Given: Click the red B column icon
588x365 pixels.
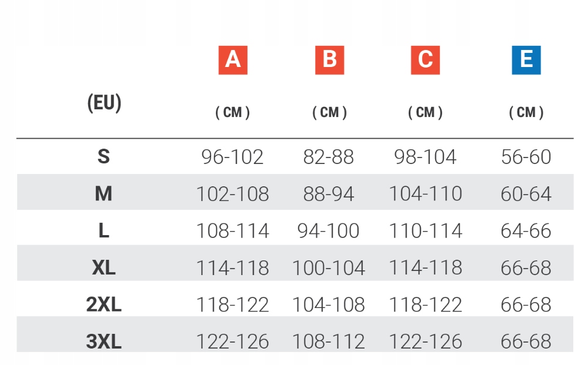Looking at the screenshot, I should click(329, 60).
